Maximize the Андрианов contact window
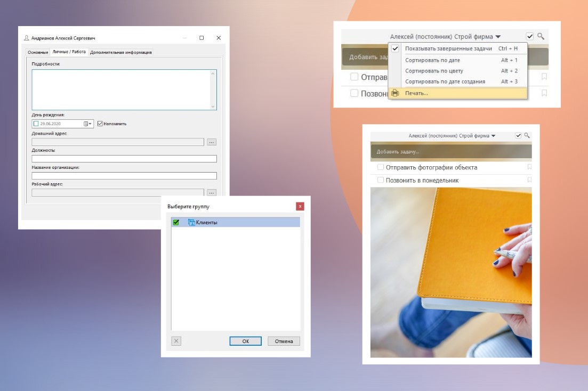Viewport: 588px width, 391px height. tap(202, 38)
